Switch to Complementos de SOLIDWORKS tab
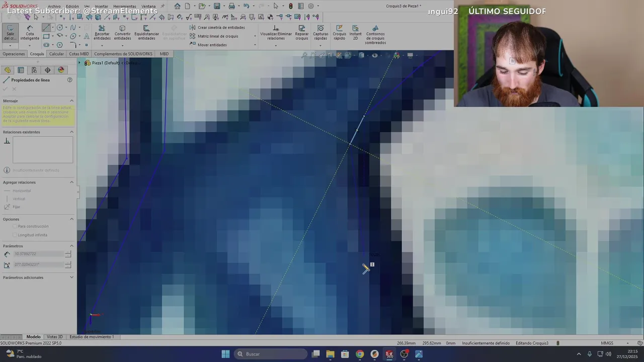 point(123,54)
